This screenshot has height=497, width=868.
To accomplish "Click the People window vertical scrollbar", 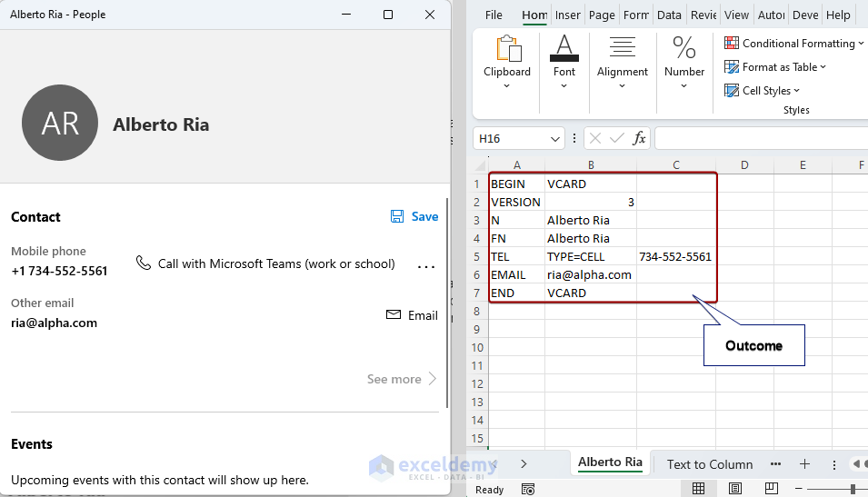I will point(447,303).
